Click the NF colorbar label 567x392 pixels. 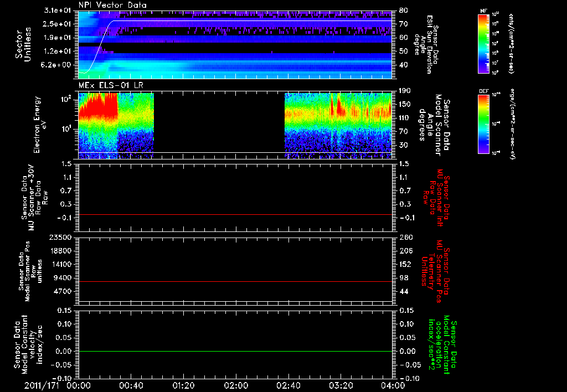tap(484, 11)
